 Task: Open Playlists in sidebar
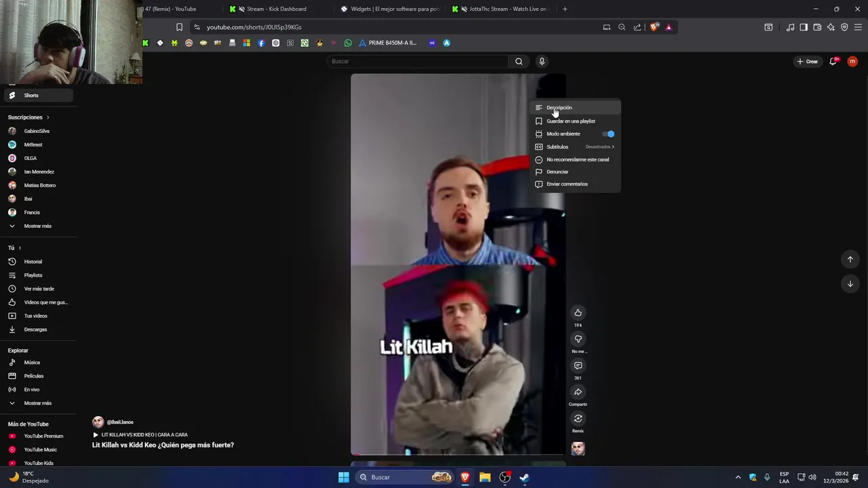coord(38,275)
